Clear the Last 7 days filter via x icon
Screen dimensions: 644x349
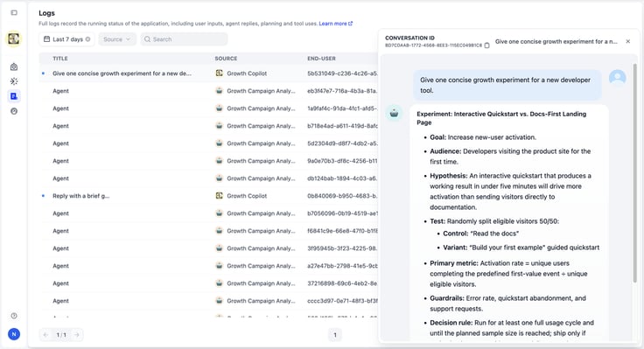[x=87, y=39]
